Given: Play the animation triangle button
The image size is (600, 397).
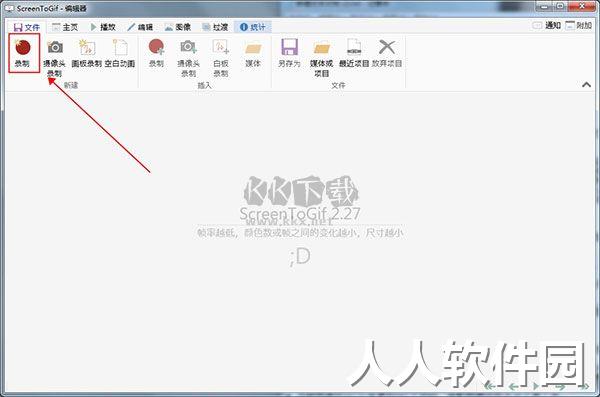Looking at the screenshot, I should coord(536,386).
